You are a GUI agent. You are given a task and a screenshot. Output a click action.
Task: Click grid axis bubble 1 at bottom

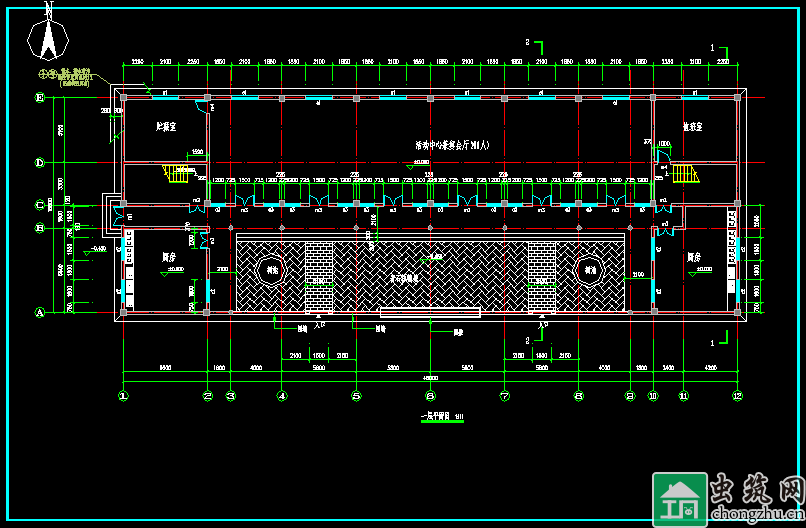click(123, 396)
